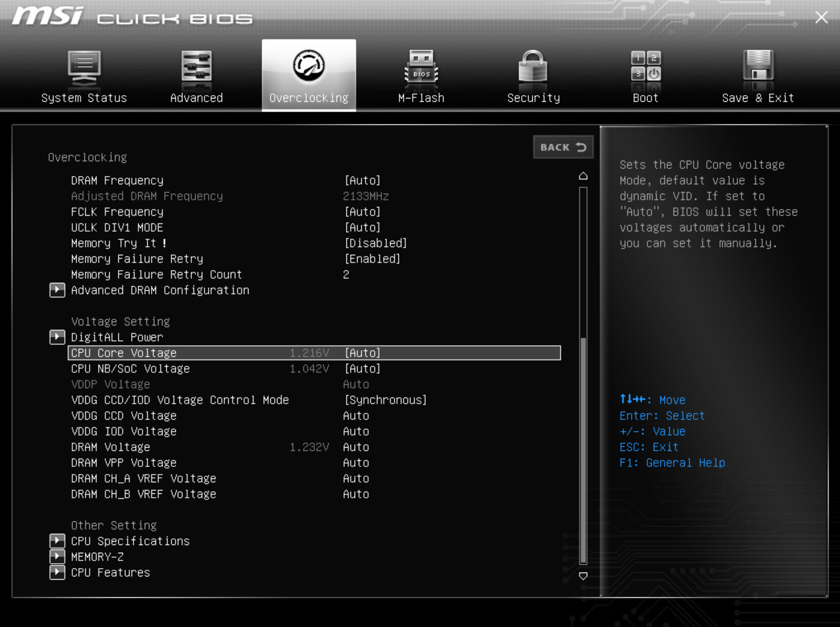The height and width of the screenshot is (627, 840).
Task: Open the DRAM Frequency Auto dropdown
Action: (362, 180)
